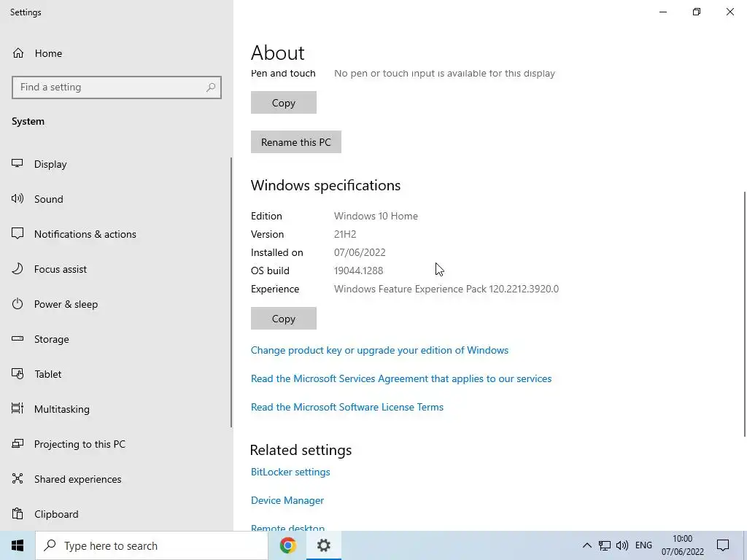Image resolution: width=747 pixels, height=560 pixels.
Task: Click the search magnifier in Find a setting
Action: [211, 87]
